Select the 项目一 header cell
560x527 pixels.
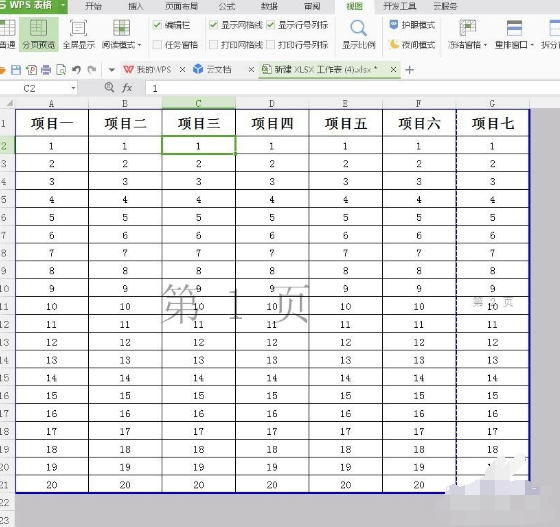point(52,123)
